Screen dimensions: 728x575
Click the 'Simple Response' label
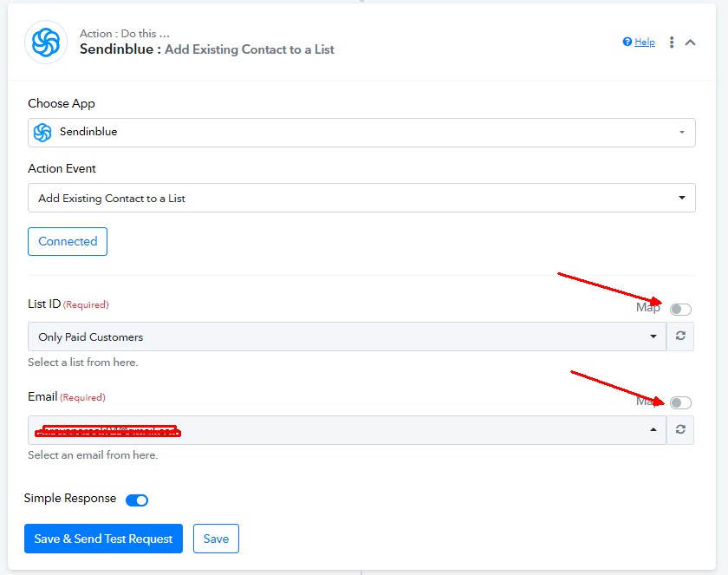70,499
